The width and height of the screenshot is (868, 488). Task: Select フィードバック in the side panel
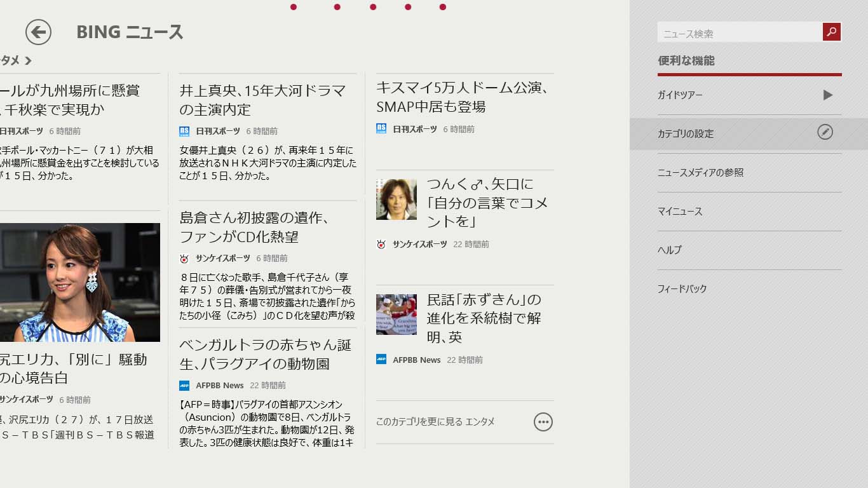749,288
